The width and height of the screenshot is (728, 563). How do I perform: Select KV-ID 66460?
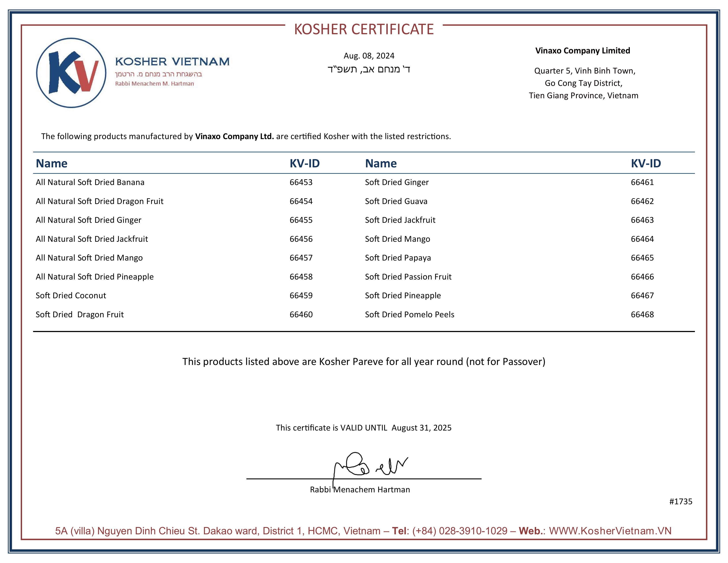301,314
